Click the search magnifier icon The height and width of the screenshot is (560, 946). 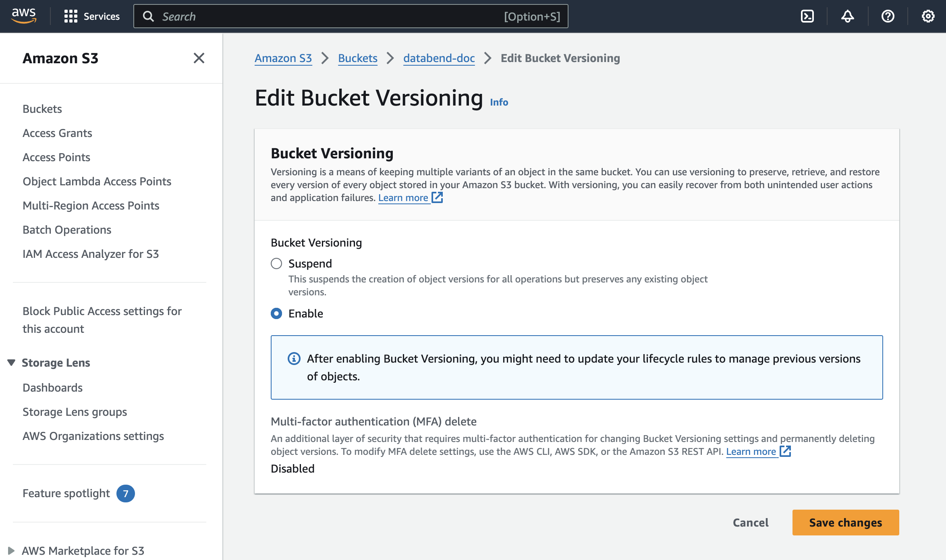coord(148,16)
